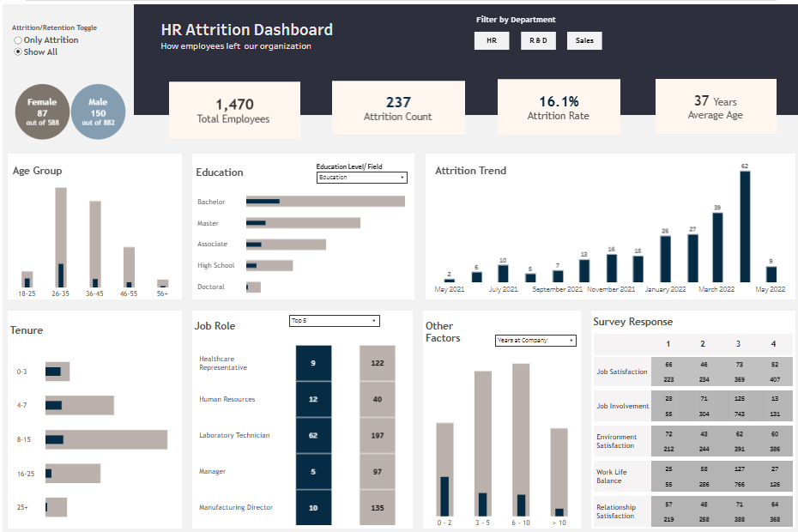Open the Education Level/Field dropdown

pos(361,178)
